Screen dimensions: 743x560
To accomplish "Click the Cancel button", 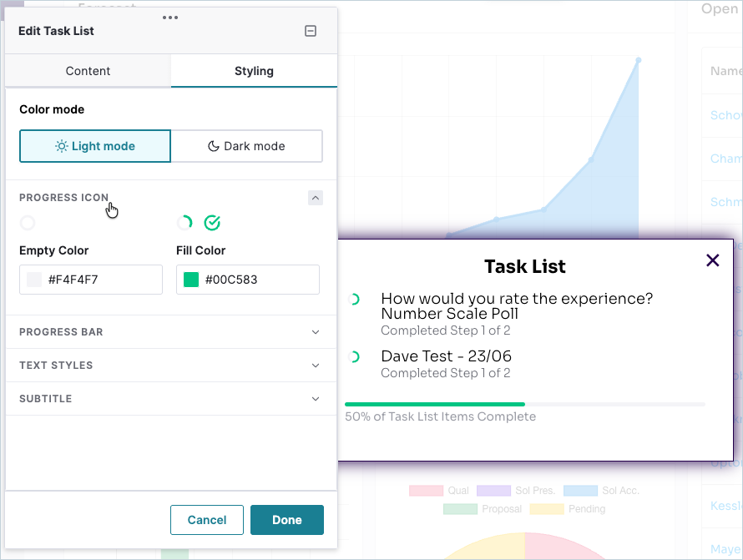I will pyautogui.click(x=207, y=520).
